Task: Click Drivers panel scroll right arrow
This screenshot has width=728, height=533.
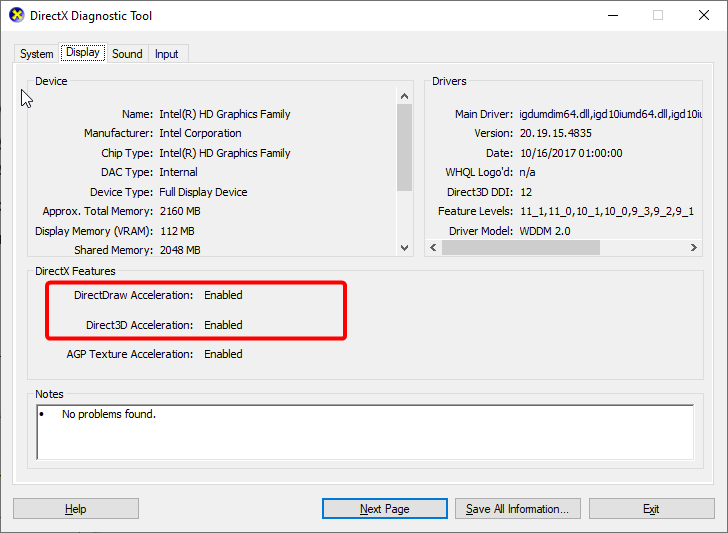Action: [694, 247]
